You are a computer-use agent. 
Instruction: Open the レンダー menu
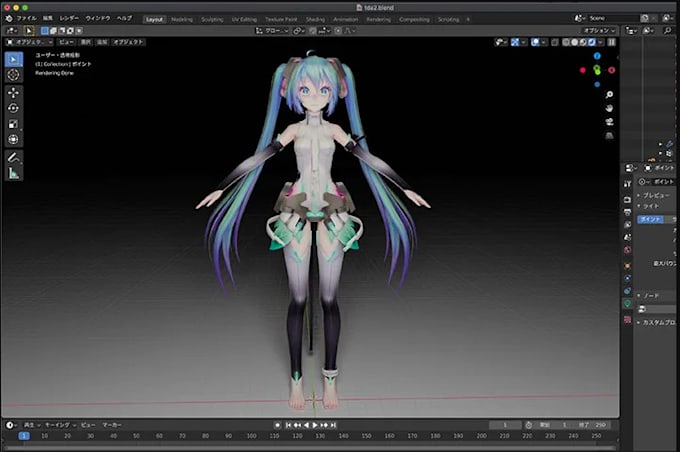point(69,18)
